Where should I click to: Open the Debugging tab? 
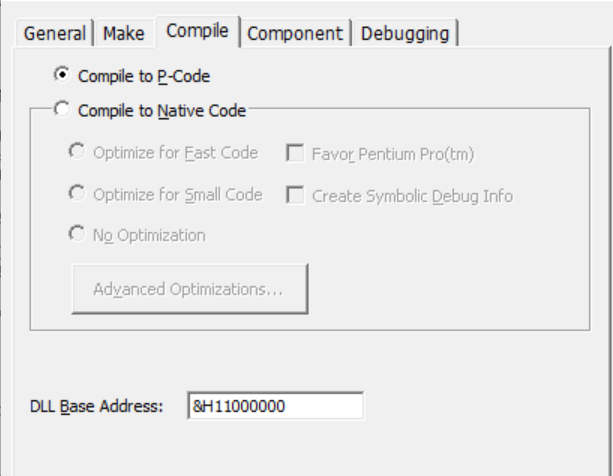[x=404, y=33]
